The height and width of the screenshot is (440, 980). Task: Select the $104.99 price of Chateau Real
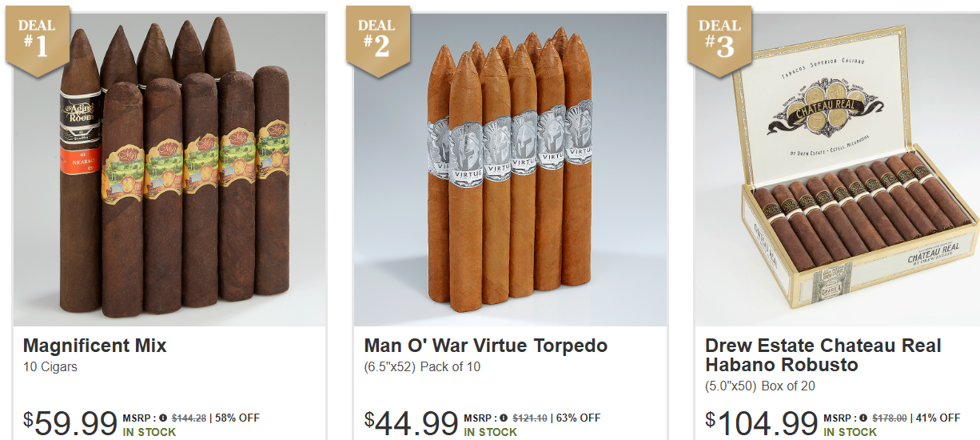(762, 424)
